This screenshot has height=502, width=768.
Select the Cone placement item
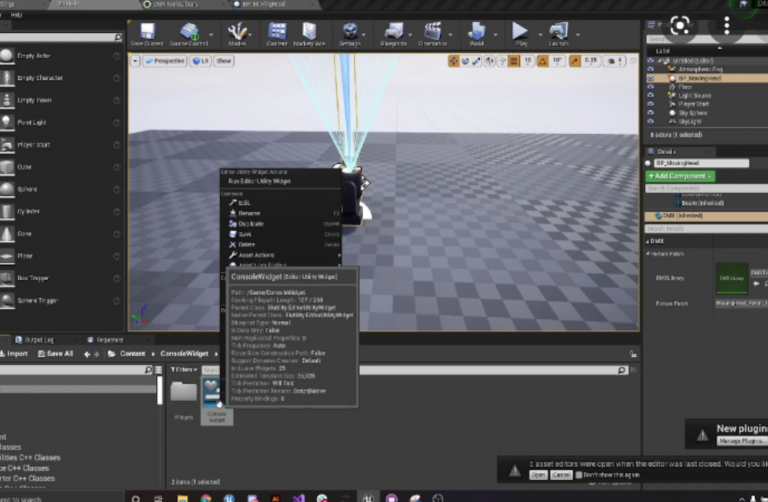point(60,234)
